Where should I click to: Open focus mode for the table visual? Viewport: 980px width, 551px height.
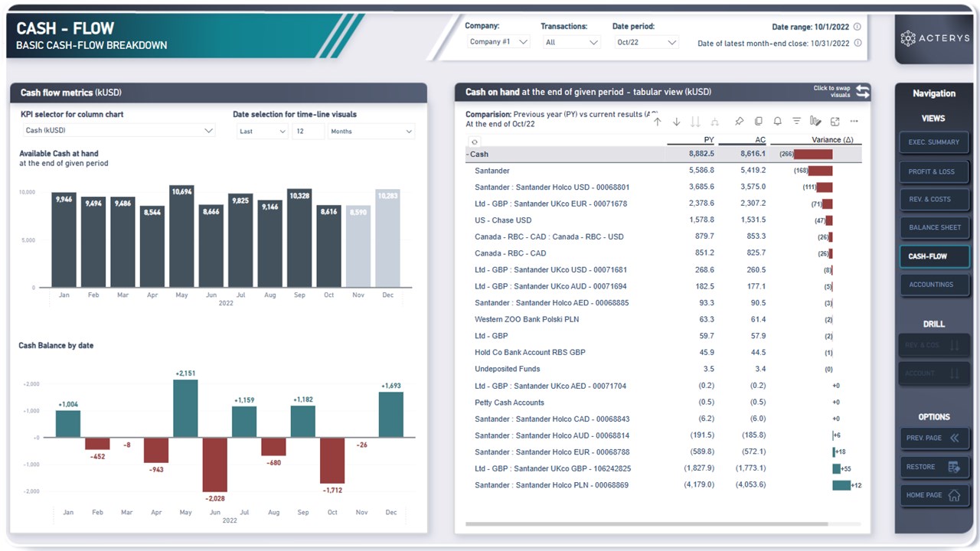click(x=835, y=122)
